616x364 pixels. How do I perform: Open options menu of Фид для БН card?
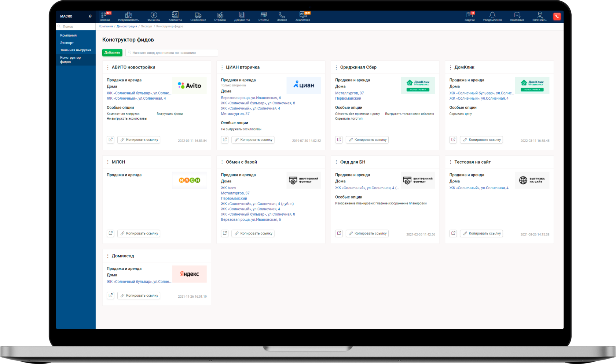click(x=336, y=162)
